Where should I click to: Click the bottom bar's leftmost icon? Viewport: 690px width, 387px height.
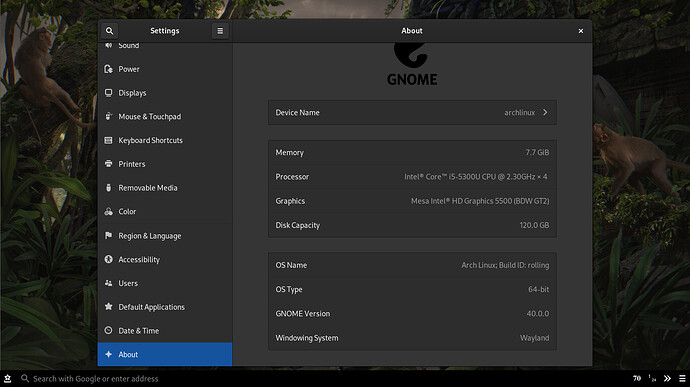pyautogui.click(x=7, y=378)
